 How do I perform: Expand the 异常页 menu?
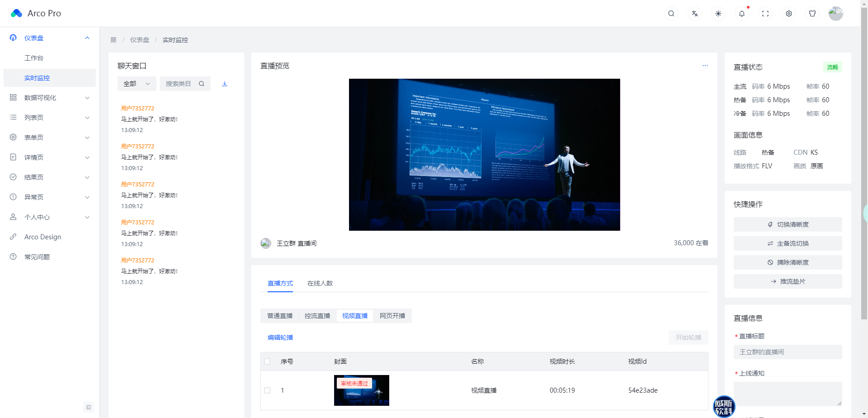(87, 197)
